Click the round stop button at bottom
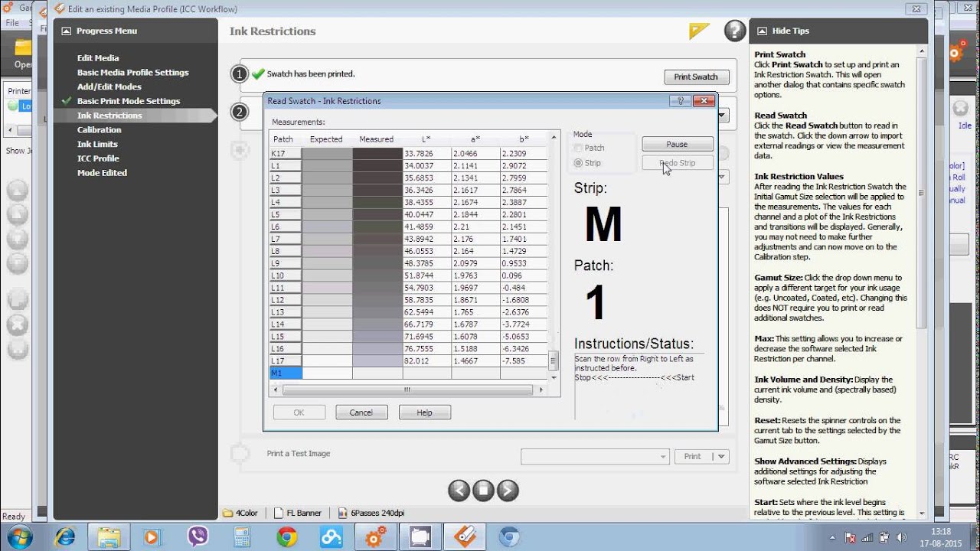Image resolution: width=980 pixels, height=551 pixels. click(x=483, y=491)
